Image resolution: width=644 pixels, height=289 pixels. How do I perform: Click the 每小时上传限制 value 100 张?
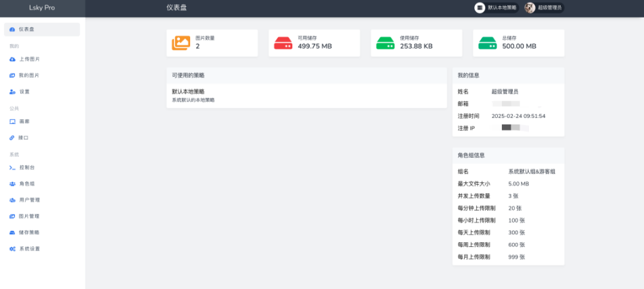[x=517, y=221]
